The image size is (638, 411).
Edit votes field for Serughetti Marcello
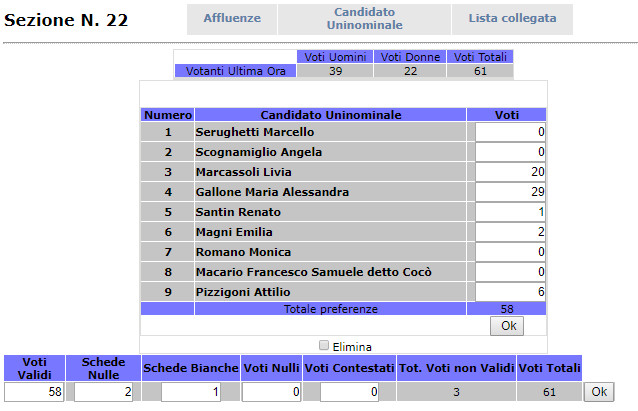pos(510,132)
